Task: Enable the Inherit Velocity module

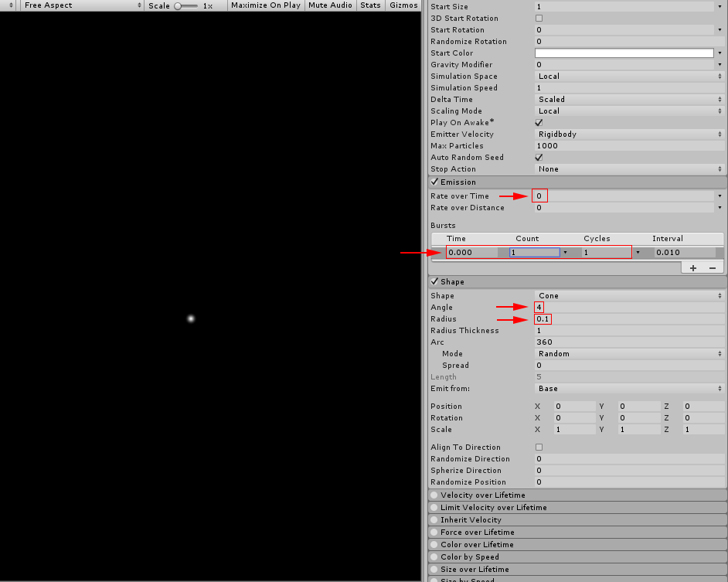Action: [434, 519]
